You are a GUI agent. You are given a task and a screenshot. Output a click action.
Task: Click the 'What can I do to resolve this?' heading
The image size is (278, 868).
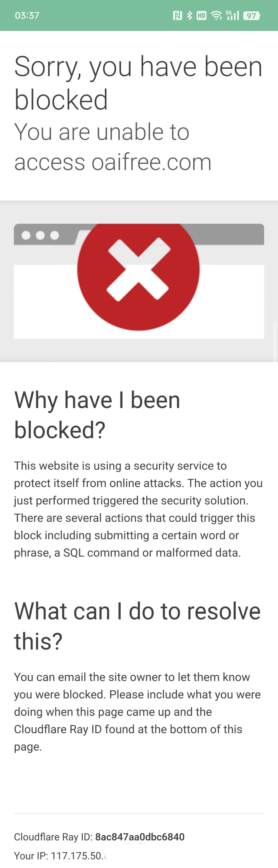138,626
